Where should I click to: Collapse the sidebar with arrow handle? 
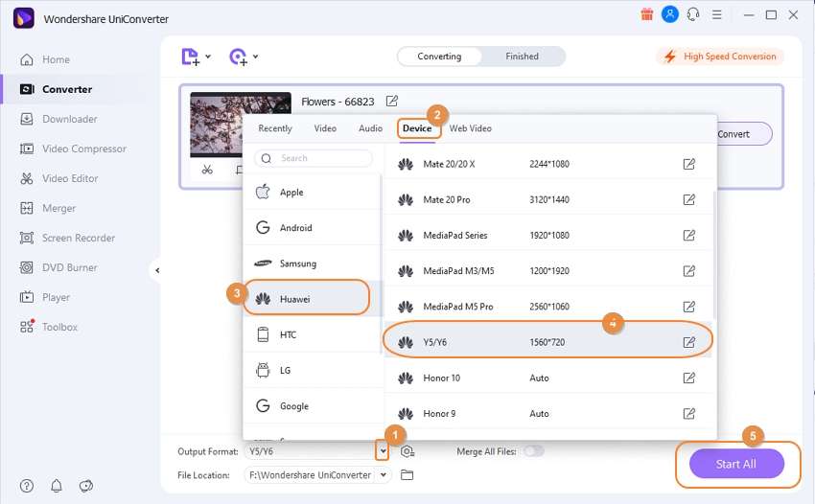157,270
